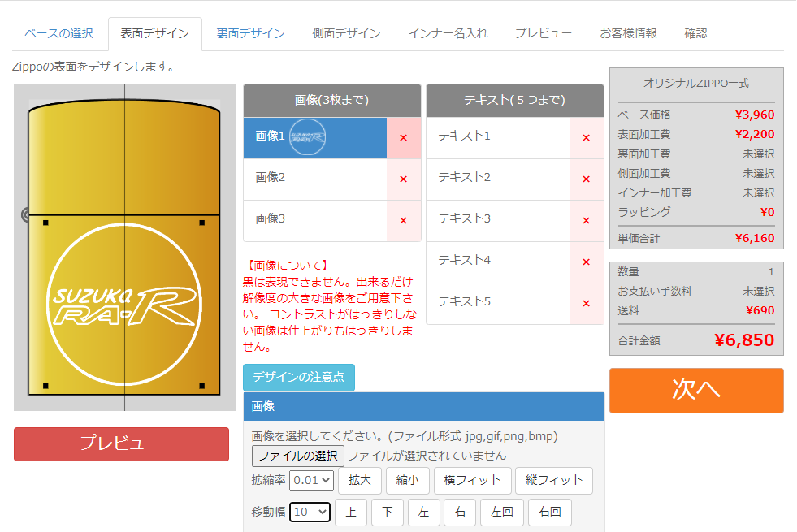Open the デザインの注意点 notes button
This screenshot has height=532, width=797.
coord(298,378)
